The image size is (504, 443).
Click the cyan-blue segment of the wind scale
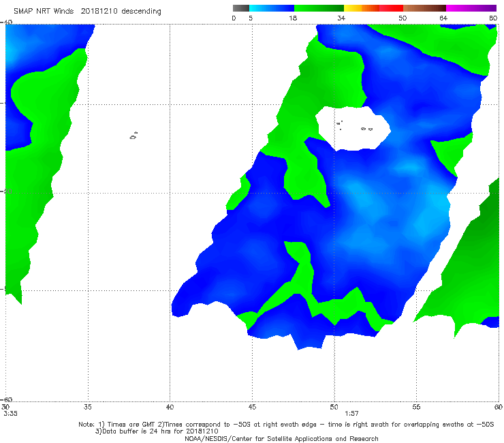pos(272,8)
